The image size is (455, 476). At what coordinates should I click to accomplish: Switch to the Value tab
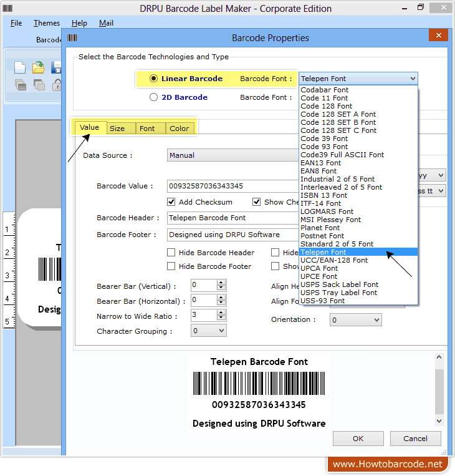coord(90,127)
